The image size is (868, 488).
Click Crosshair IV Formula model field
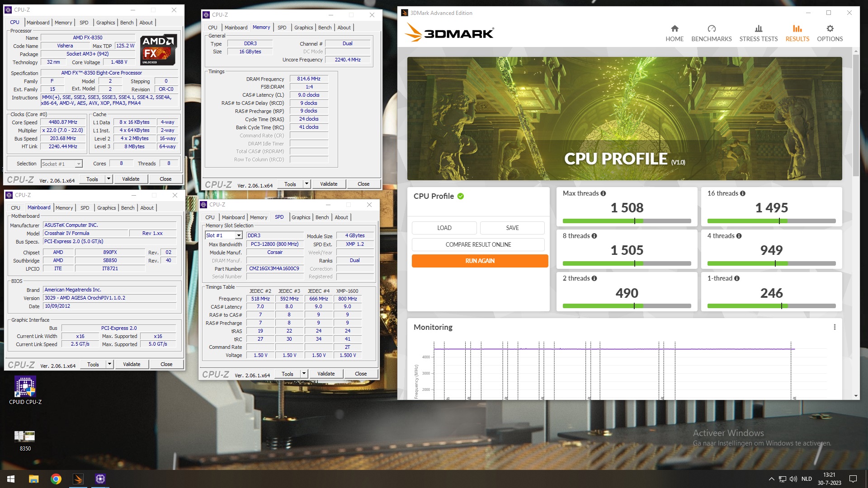point(85,233)
